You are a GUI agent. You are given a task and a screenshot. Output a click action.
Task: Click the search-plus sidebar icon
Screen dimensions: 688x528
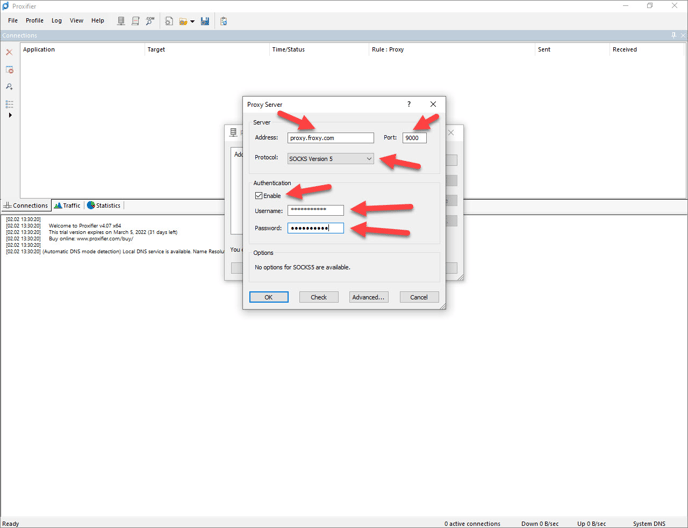click(x=9, y=86)
